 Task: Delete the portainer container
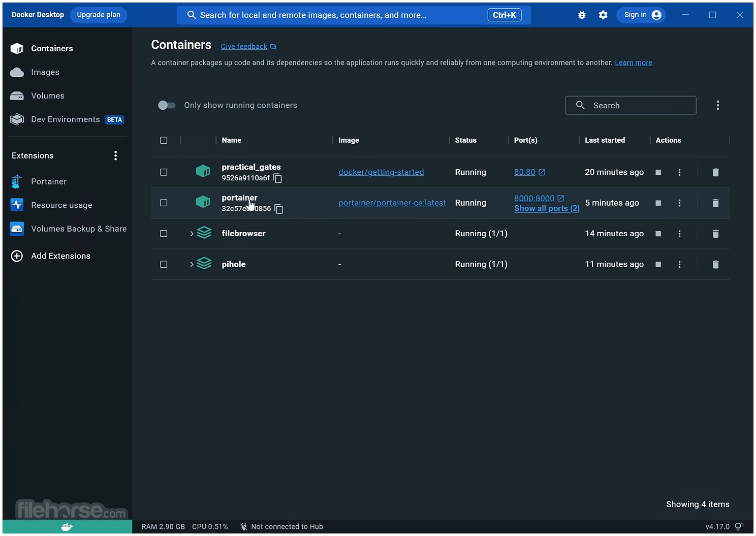(x=715, y=203)
